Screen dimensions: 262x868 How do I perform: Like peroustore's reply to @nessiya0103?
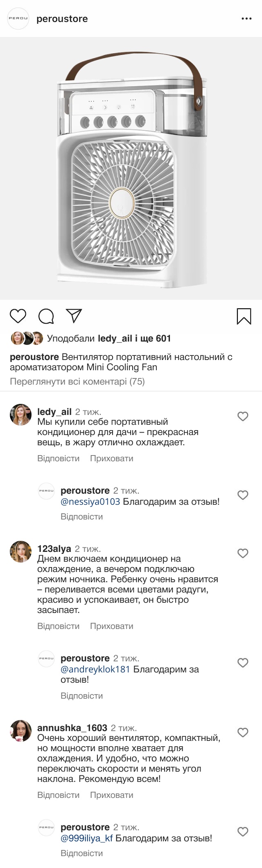tap(243, 495)
